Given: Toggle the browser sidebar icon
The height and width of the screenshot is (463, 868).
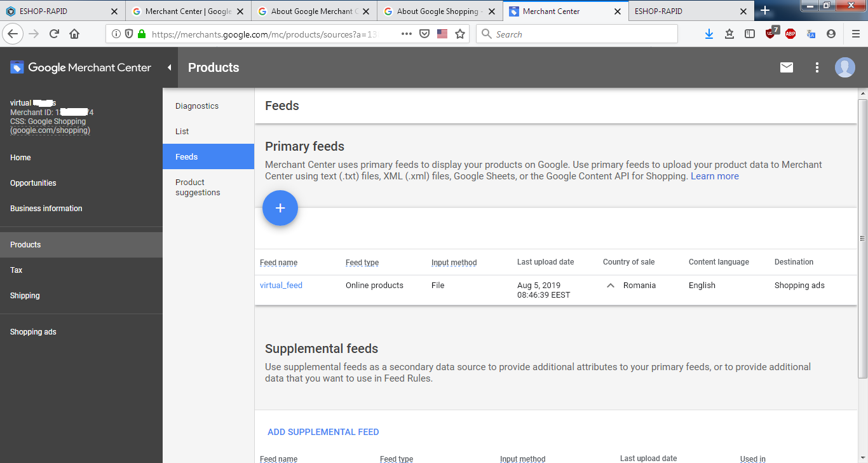Looking at the screenshot, I should pyautogui.click(x=750, y=34).
